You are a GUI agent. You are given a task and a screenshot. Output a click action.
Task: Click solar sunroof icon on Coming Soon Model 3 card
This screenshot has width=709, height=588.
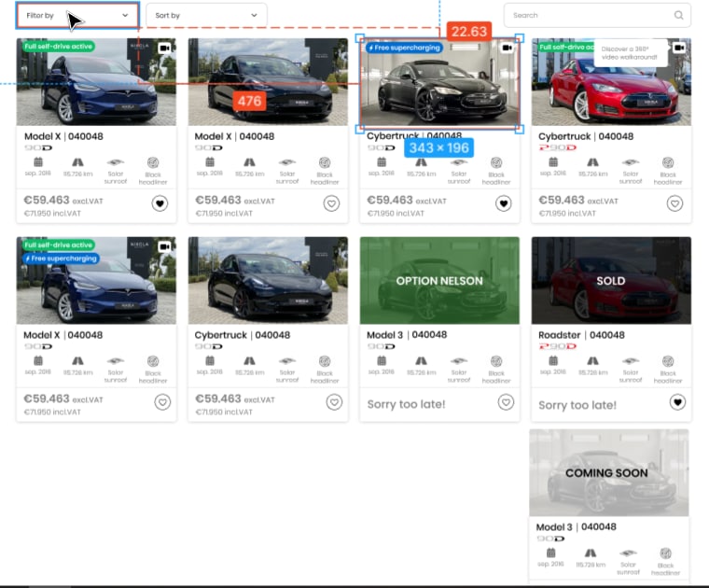tap(628, 553)
